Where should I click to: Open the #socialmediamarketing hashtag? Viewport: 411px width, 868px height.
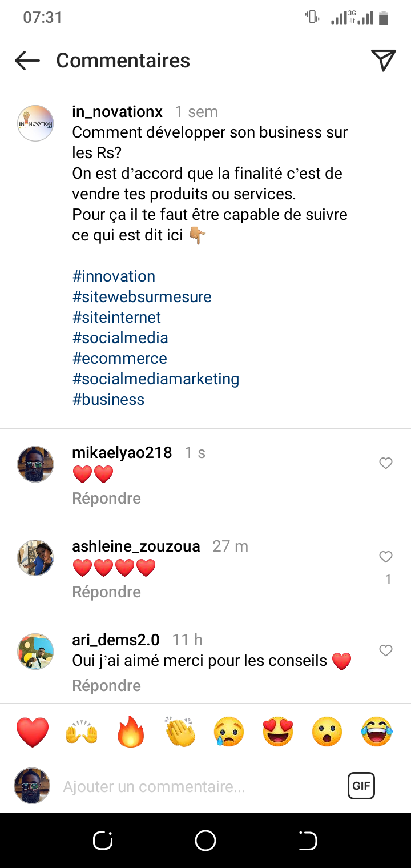coord(156,379)
